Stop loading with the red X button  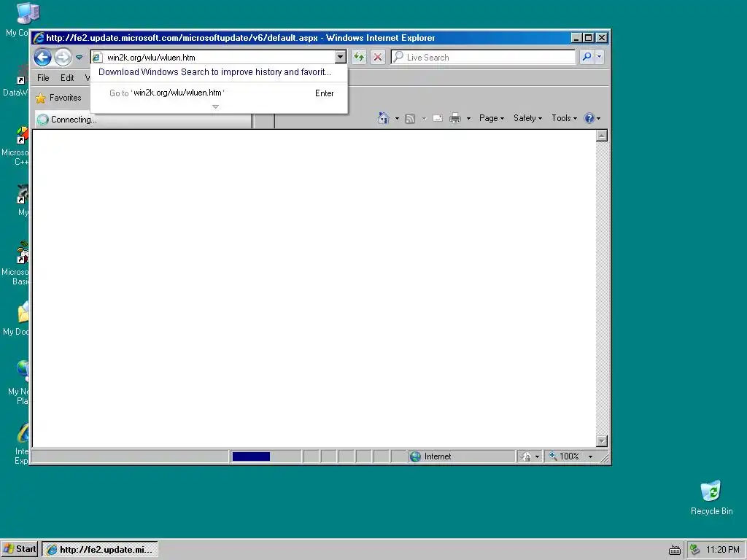[x=378, y=58]
